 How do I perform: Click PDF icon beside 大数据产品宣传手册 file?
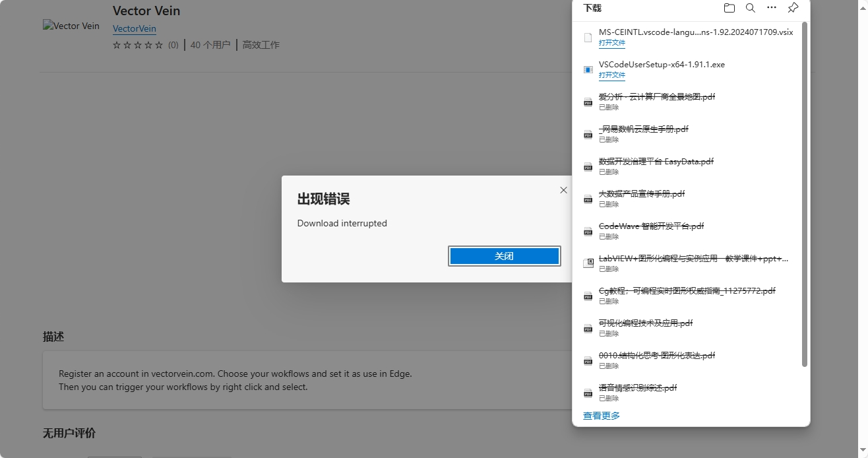[588, 199]
